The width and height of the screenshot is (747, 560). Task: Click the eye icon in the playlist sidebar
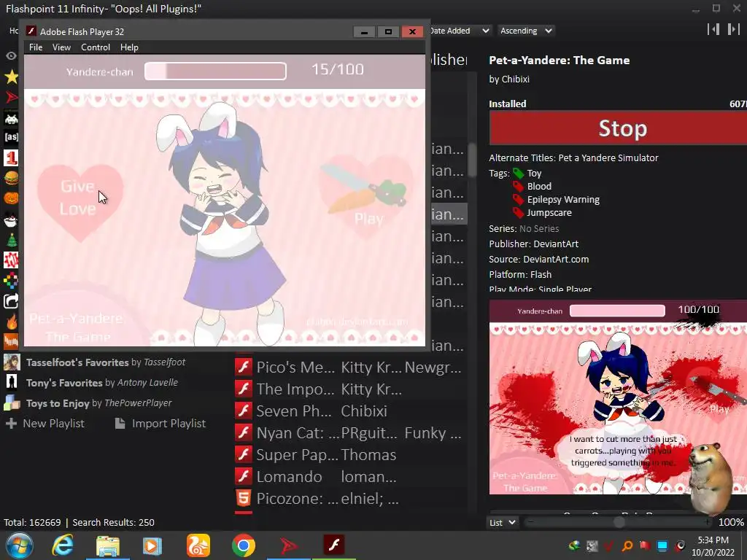tap(11, 55)
